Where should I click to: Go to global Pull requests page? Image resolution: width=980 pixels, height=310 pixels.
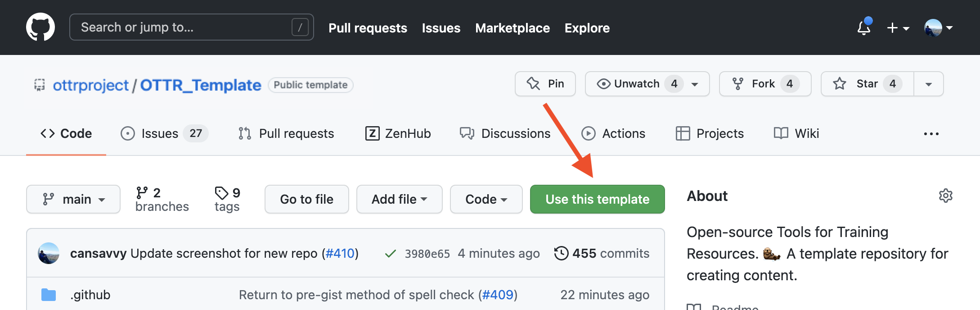(368, 28)
